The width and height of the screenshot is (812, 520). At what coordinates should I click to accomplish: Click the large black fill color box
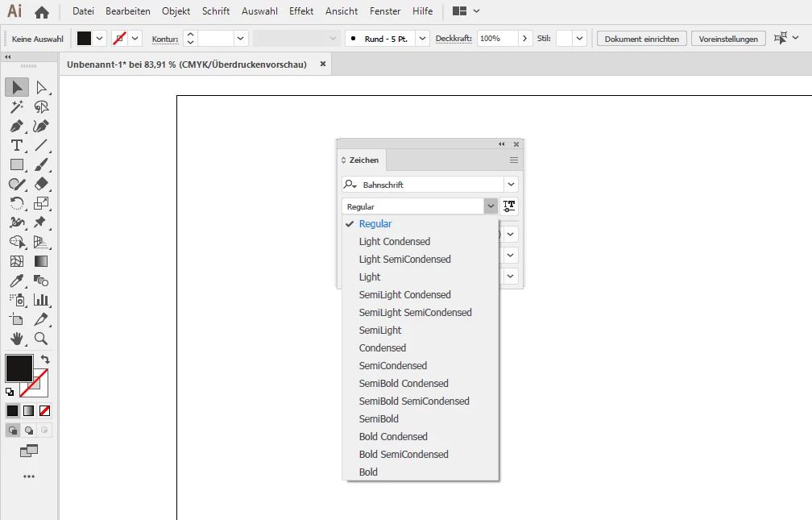(x=19, y=368)
